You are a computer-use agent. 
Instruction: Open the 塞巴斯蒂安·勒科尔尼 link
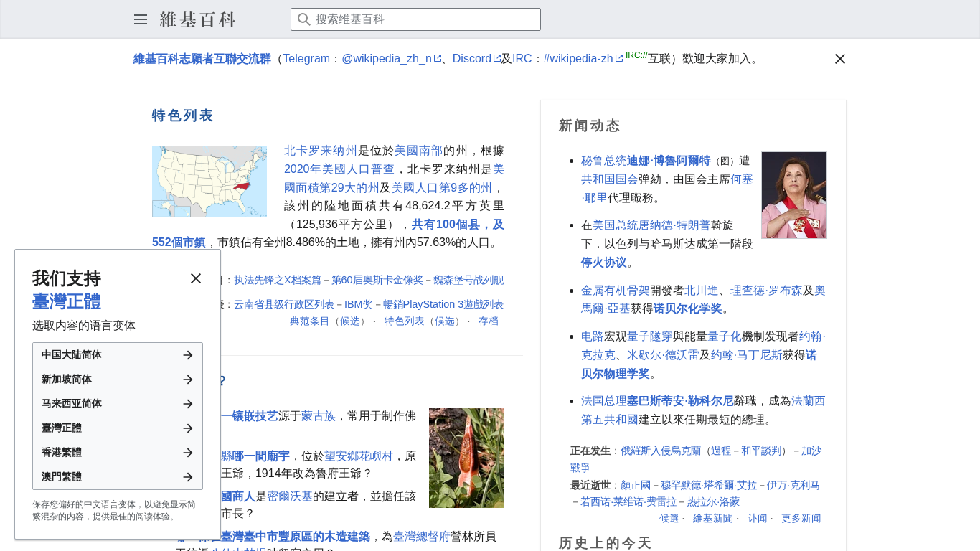pyautogui.click(x=680, y=401)
